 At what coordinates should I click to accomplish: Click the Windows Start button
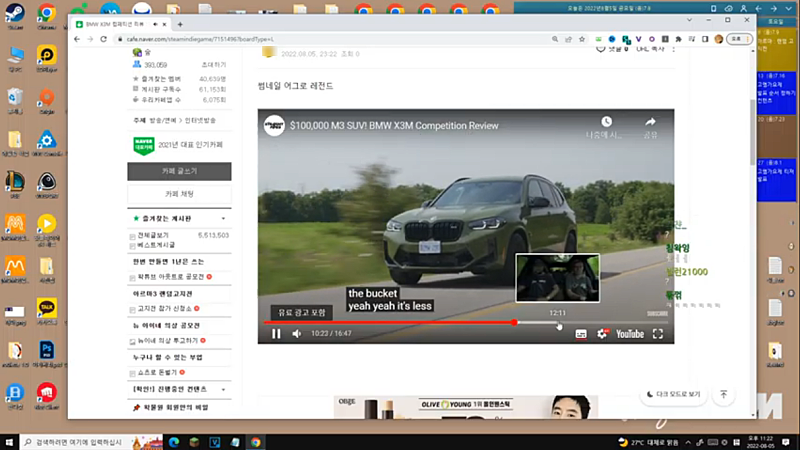coord(9,441)
